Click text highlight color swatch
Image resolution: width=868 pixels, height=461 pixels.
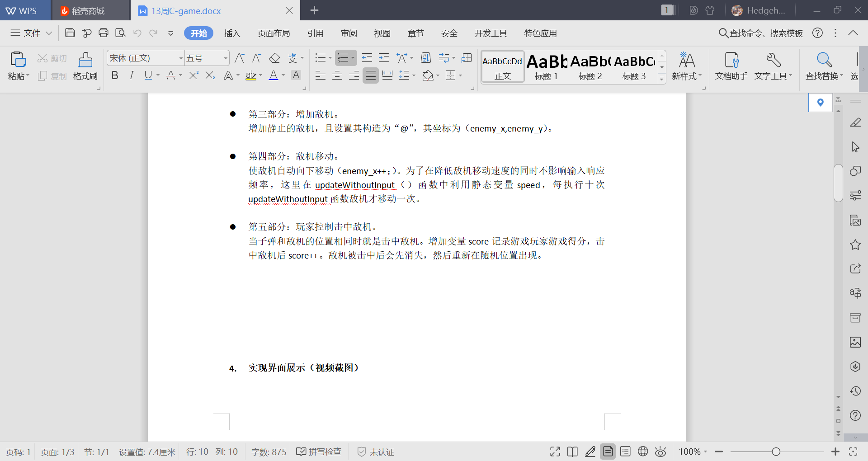click(251, 75)
